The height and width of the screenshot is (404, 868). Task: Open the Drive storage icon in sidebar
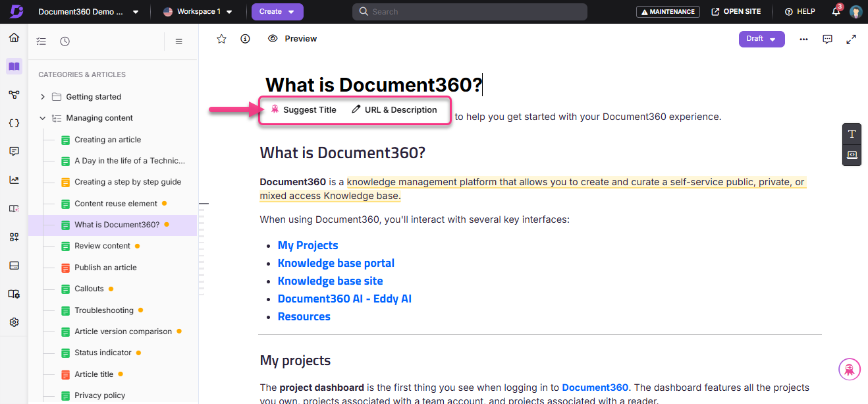[x=14, y=265]
